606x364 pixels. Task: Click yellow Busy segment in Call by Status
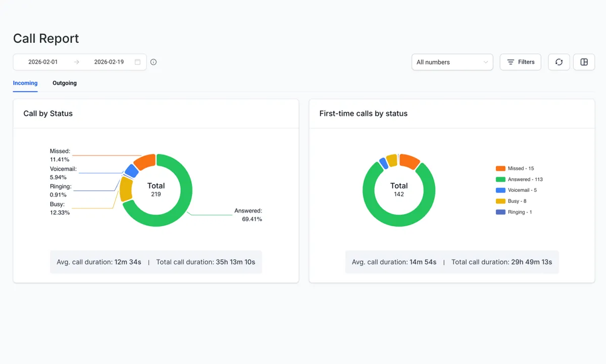pos(126,189)
